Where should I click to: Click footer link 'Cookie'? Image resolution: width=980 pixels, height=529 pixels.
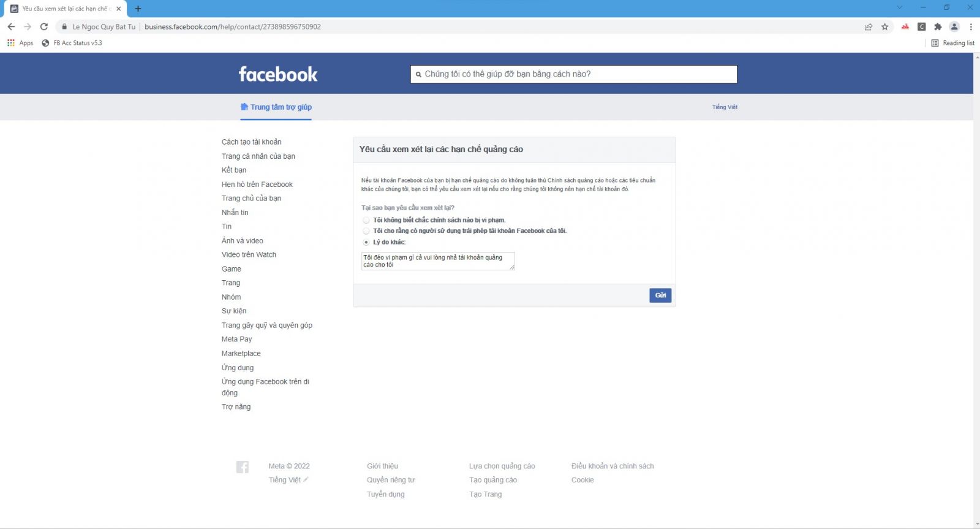(x=582, y=480)
